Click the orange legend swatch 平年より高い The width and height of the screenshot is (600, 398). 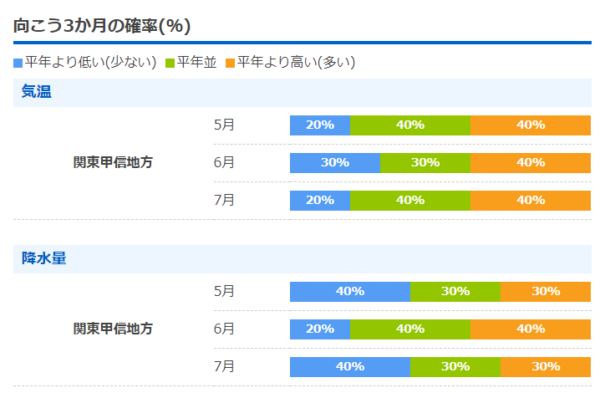click(230, 63)
